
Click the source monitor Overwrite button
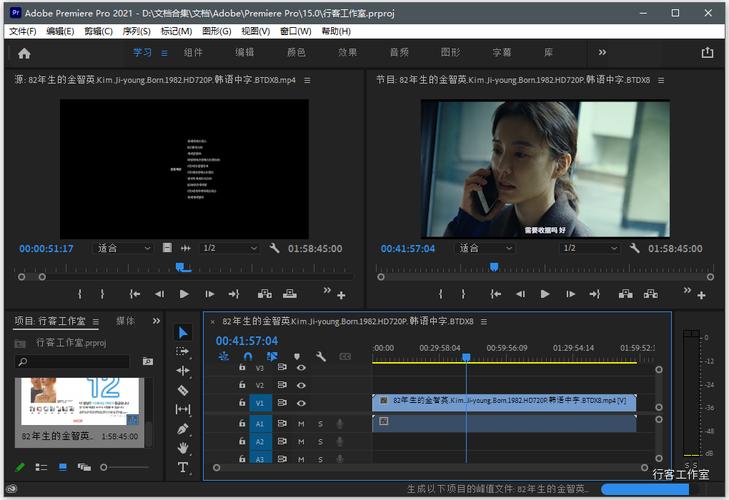point(290,294)
